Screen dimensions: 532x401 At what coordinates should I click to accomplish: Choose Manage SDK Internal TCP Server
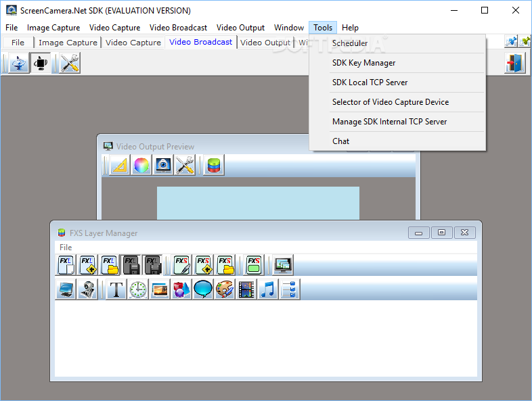397,122
